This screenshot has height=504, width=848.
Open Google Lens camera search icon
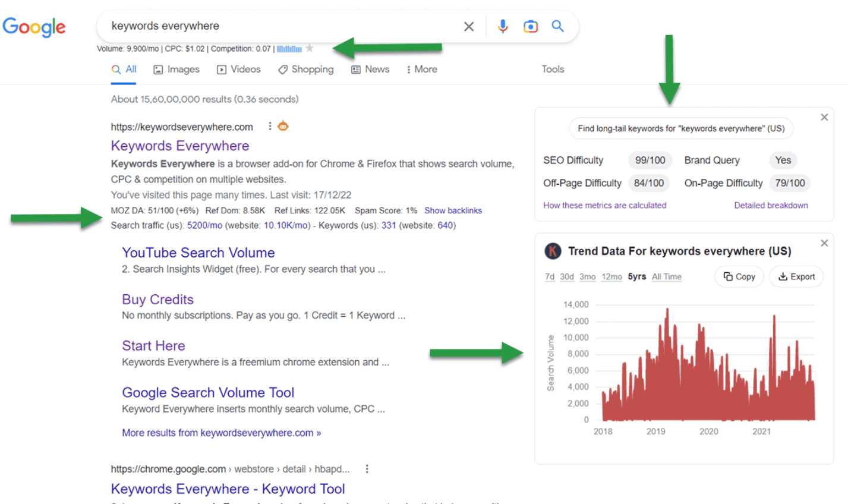tap(530, 26)
